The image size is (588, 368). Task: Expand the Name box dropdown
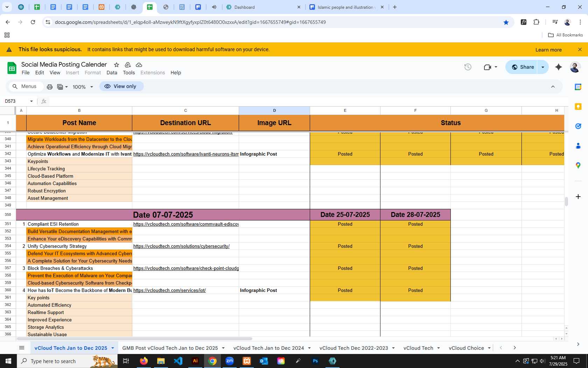[x=31, y=101]
